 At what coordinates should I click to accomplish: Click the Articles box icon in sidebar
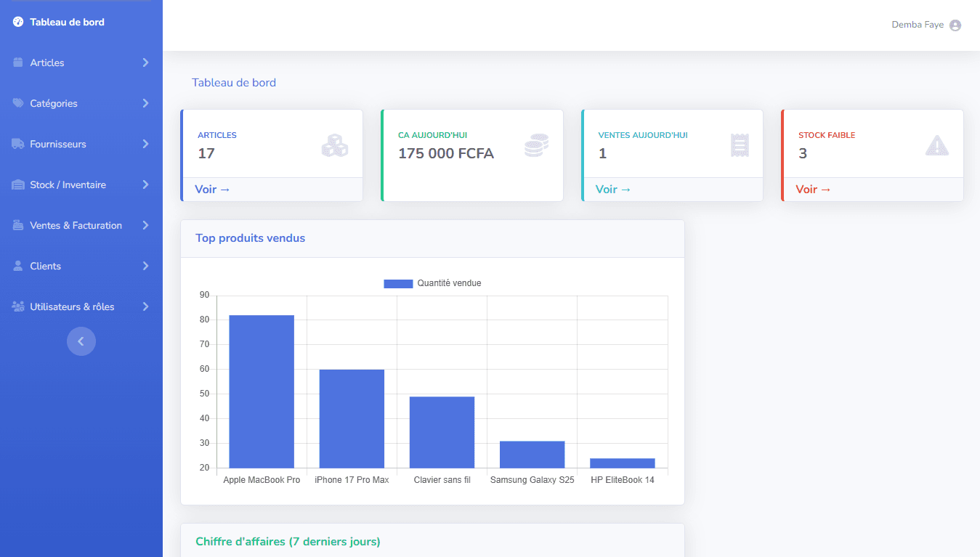(x=18, y=62)
